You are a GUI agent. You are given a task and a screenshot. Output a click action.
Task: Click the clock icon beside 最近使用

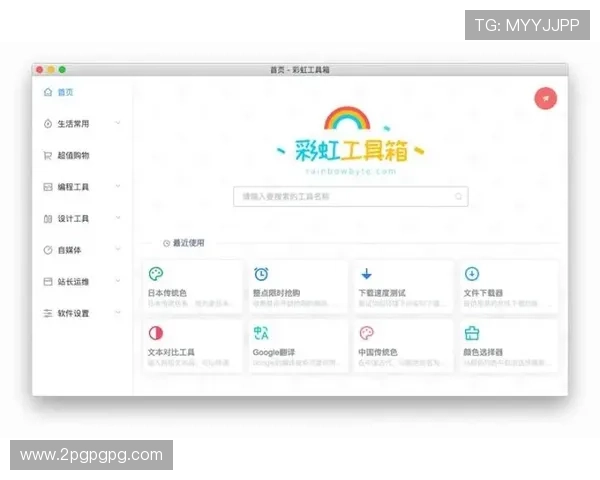pyautogui.click(x=166, y=243)
